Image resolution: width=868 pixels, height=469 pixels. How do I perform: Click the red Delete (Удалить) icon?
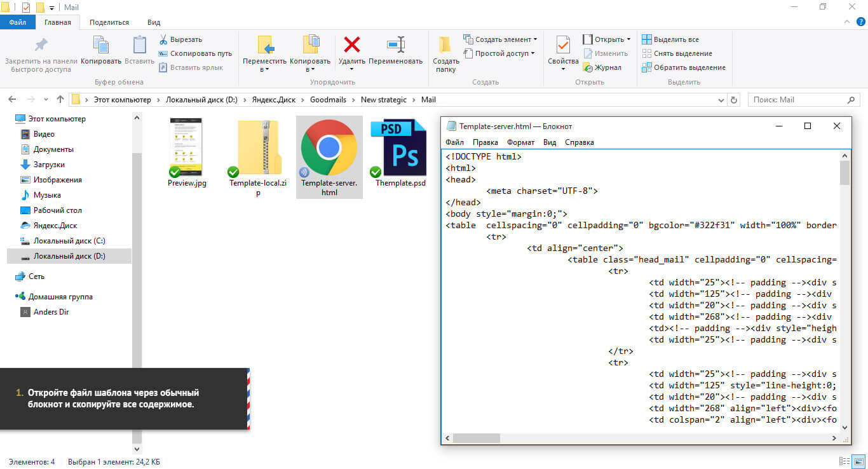click(351, 45)
